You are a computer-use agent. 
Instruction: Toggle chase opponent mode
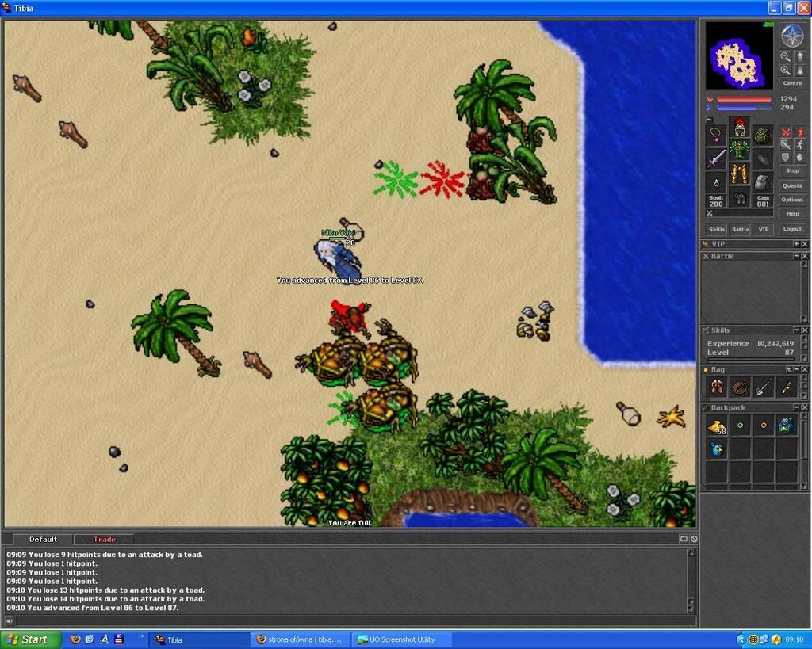[799, 145]
